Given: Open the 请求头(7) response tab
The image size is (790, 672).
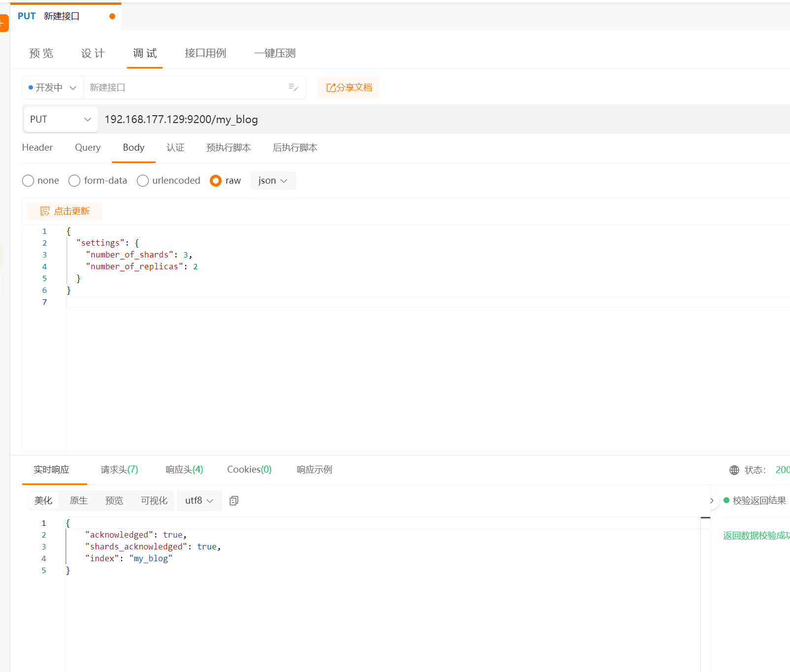Looking at the screenshot, I should 119,470.
